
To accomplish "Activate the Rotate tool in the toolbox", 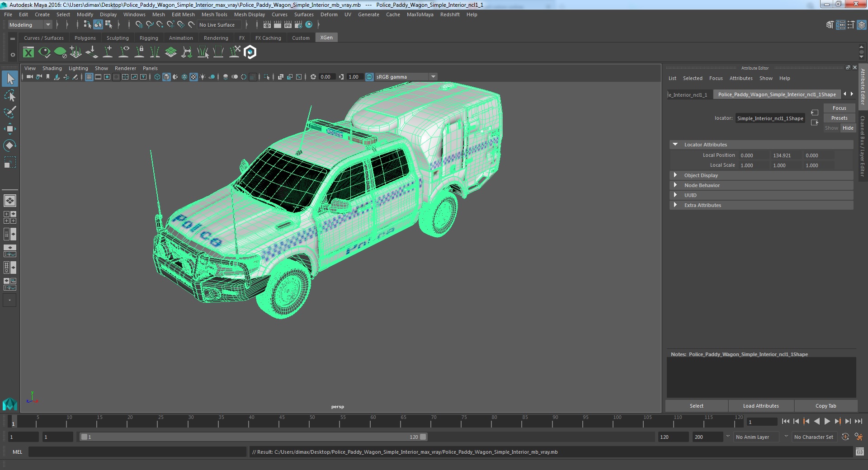I will [x=9, y=145].
